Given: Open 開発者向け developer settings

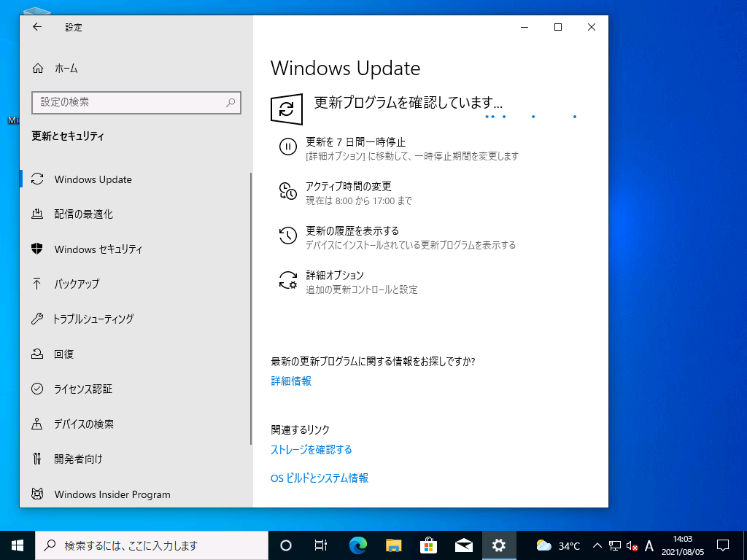Looking at the screenshot, I should 136,459.
